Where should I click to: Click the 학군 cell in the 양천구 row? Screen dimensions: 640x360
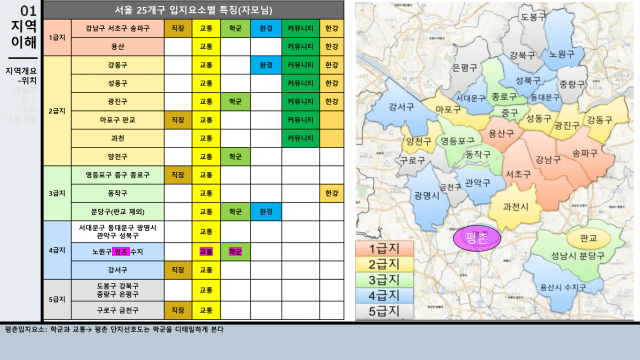[x=235, y=157]
